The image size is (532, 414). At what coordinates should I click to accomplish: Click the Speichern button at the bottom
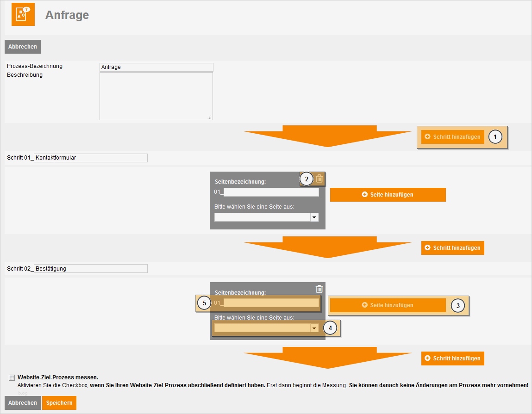(59, 402)
